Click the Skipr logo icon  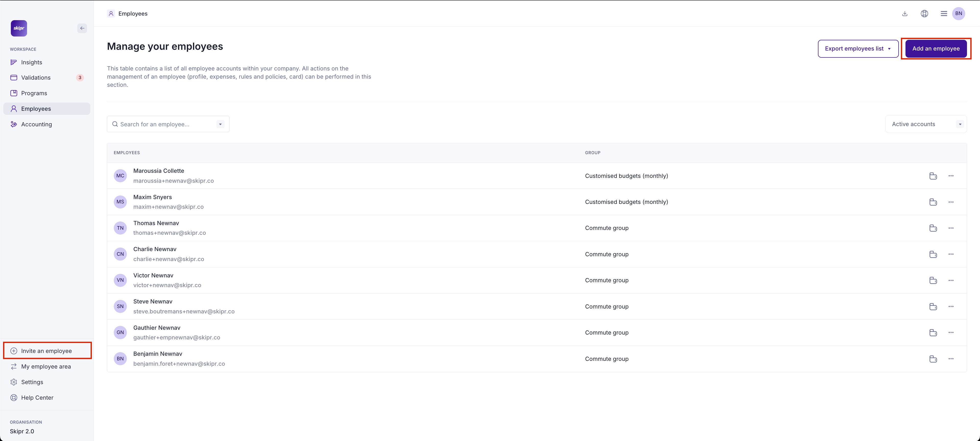click(x=19, y=28)
